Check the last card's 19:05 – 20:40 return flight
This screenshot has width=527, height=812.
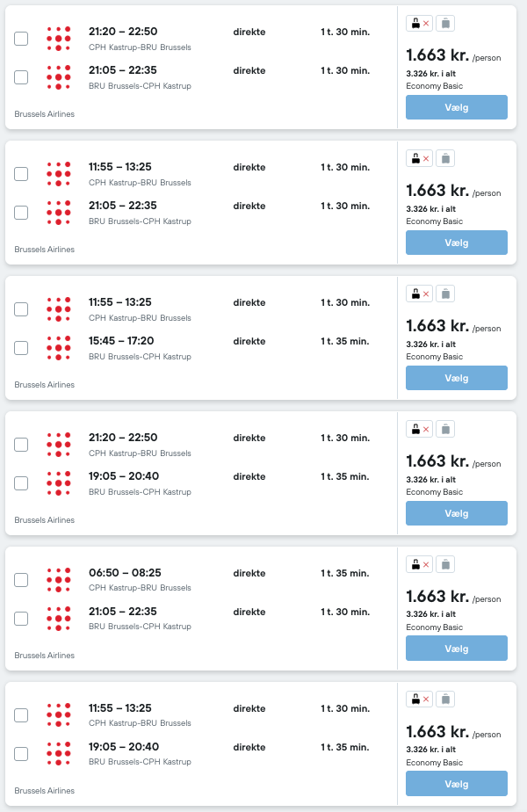(21, 754)
